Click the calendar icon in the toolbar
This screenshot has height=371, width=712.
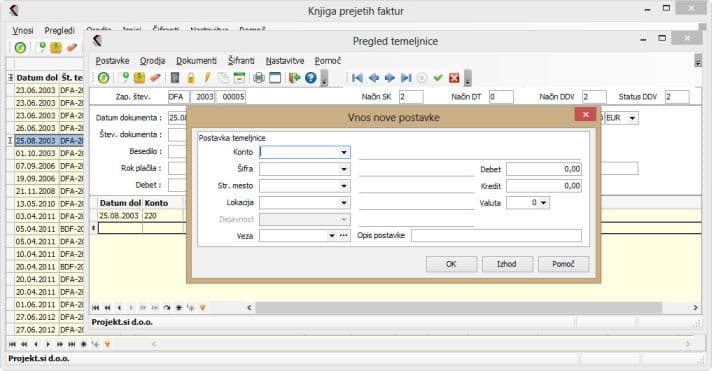point(239,78)
